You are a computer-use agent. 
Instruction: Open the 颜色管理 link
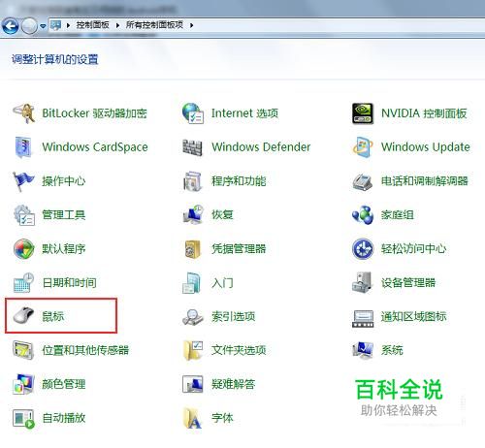64,384
